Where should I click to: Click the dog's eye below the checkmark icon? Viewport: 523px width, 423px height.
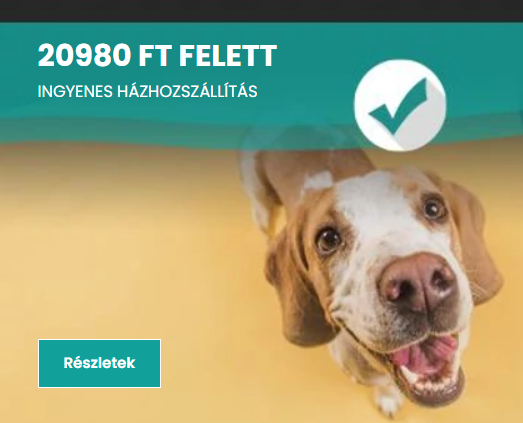(434, 208)
